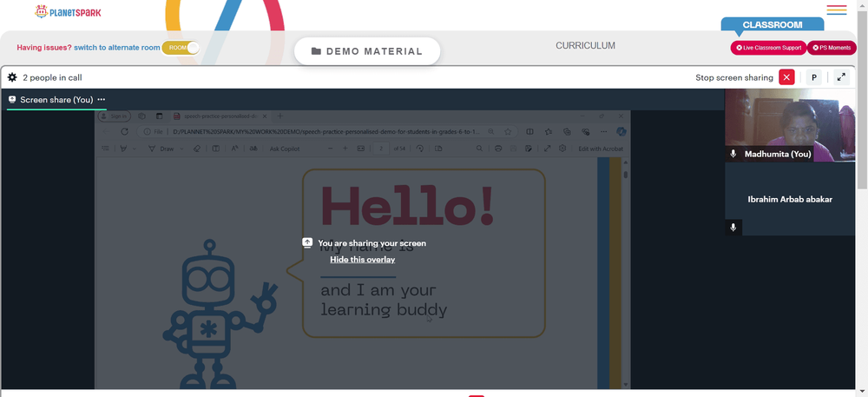Open the hamburger menu at top right
The image size is (868, 397).
click(837, 10)
